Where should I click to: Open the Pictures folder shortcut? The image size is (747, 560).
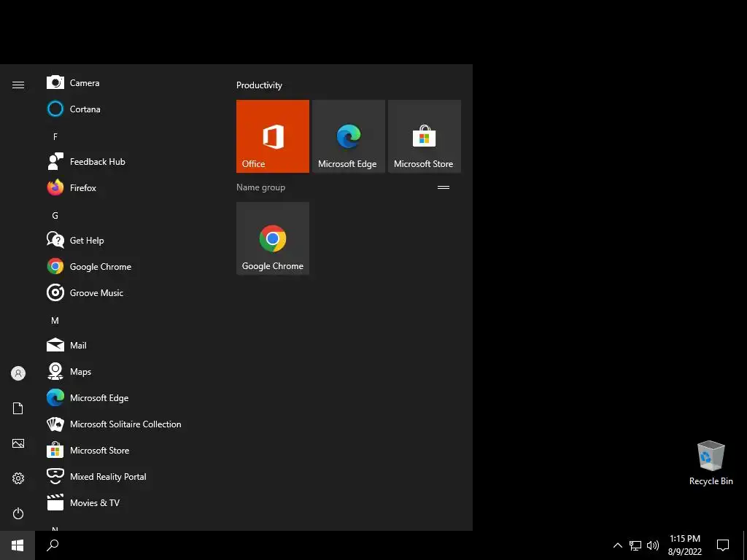coord(18,443)
